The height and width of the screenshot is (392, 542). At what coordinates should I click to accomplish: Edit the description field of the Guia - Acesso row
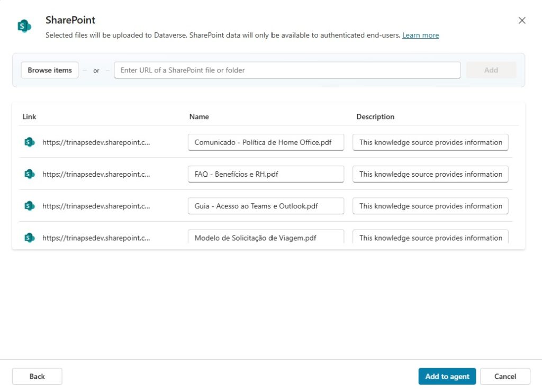tap(430, 206)
